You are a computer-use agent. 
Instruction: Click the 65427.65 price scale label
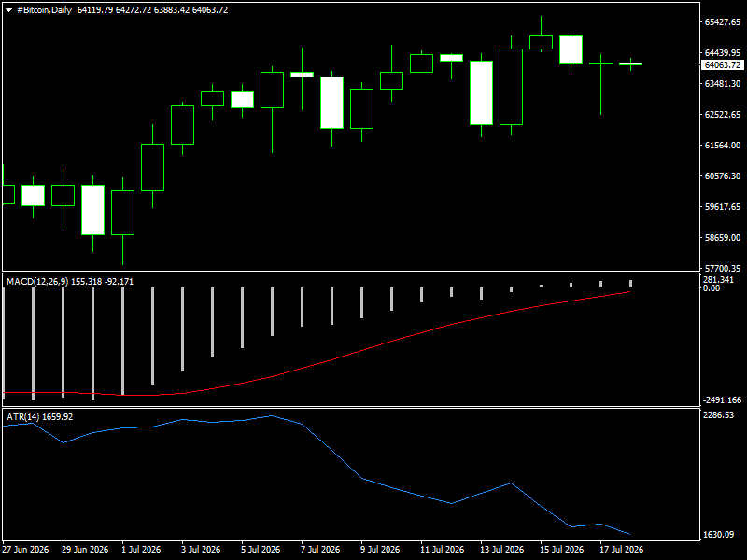point(722,21)
